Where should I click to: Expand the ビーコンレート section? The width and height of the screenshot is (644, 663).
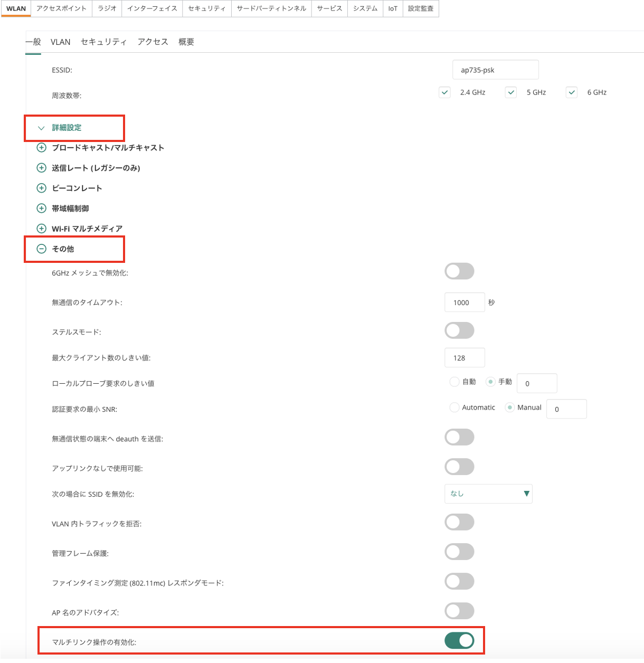pyautogui.click(x=41, y=188)
